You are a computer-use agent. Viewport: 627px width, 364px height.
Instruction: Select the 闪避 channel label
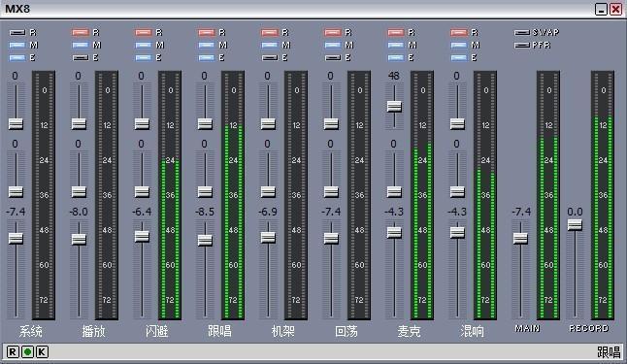[157, 331]
